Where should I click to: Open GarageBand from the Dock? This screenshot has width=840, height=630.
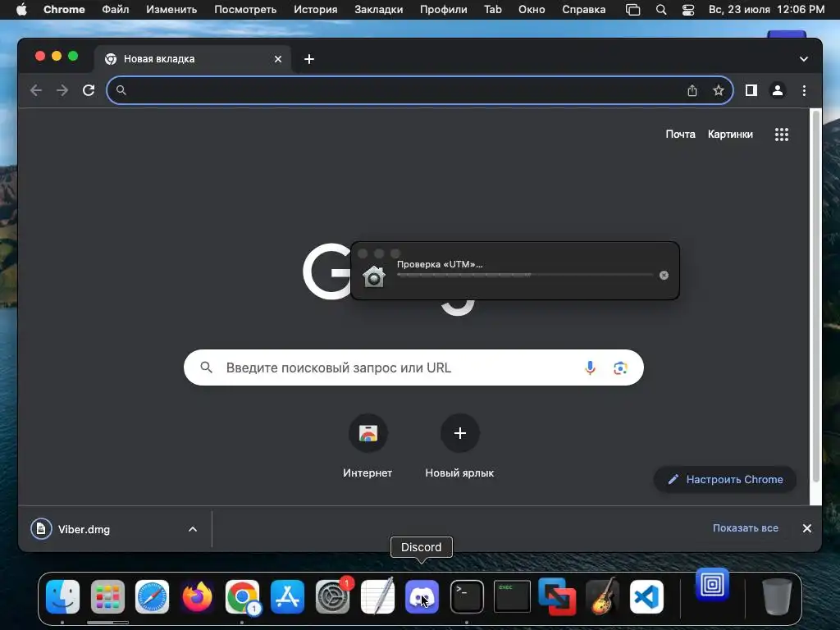pyautogui.click(x=602, y=597)
